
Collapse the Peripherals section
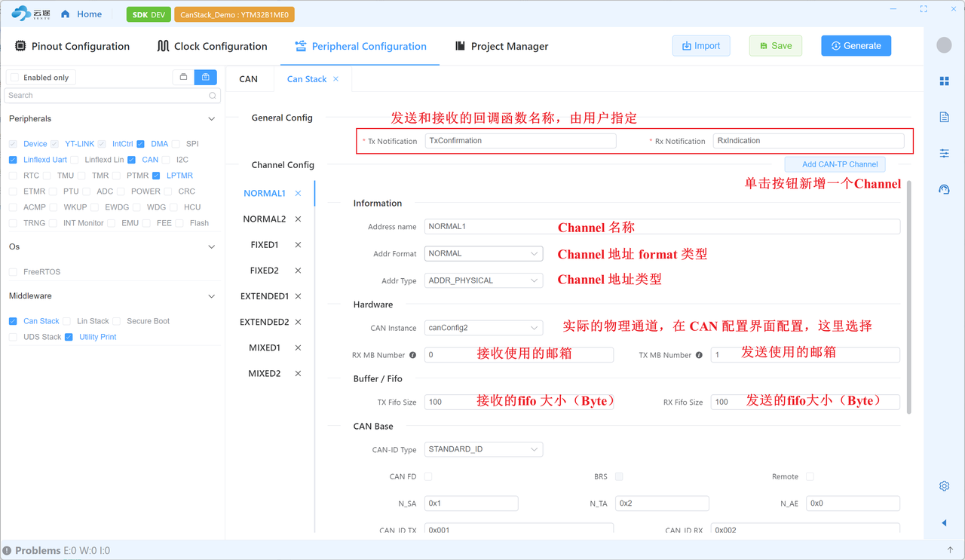pos(211,119)
